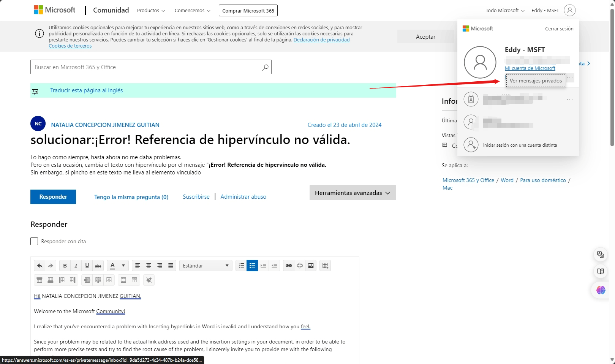
Task: Open the 'Microsoft 365 y Office' category link
Action: click(468, 180)
